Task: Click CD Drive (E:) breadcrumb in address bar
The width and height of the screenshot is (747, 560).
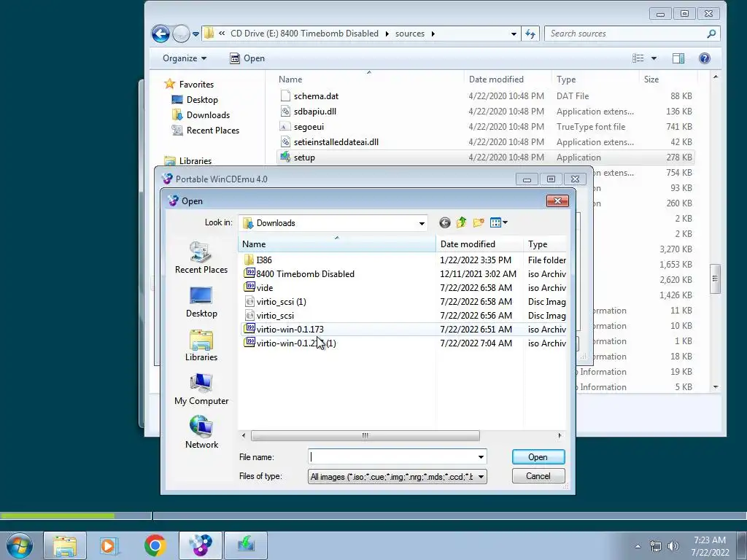Action: point(304,34)
